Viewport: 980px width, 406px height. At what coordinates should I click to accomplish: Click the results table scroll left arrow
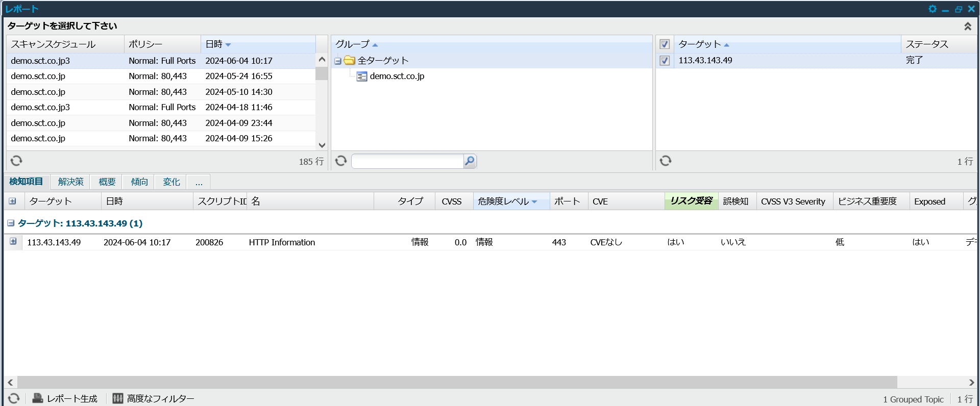(x=10, y=382)
